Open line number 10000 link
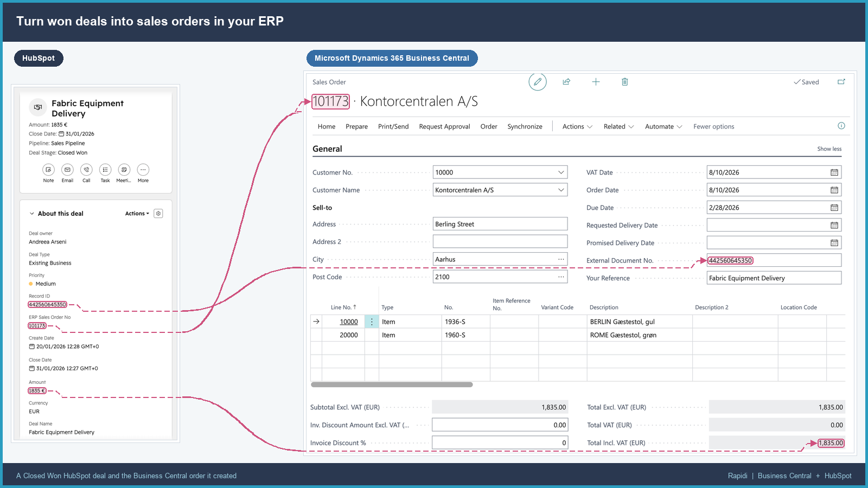Image resolution: width=868 pixels, height=488 pixels. [x=349, y=322]
